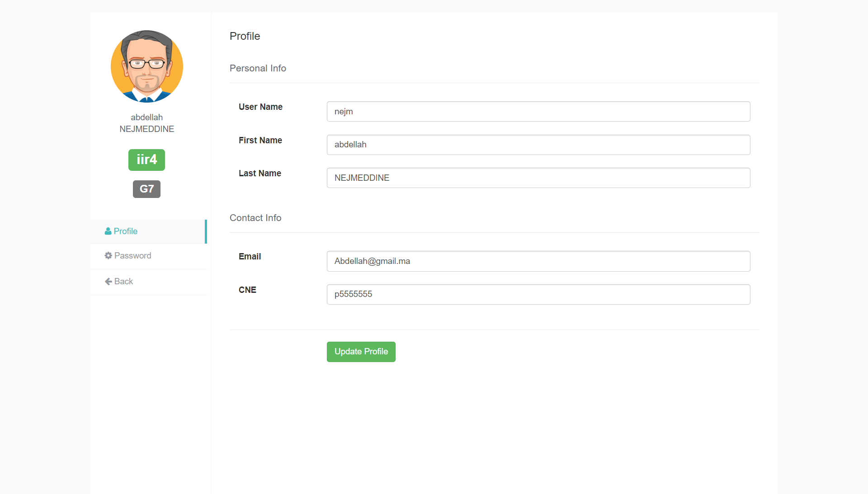Screen dimensions: 868x494
Task: Switch to the Password section
Action: (132, 255)
